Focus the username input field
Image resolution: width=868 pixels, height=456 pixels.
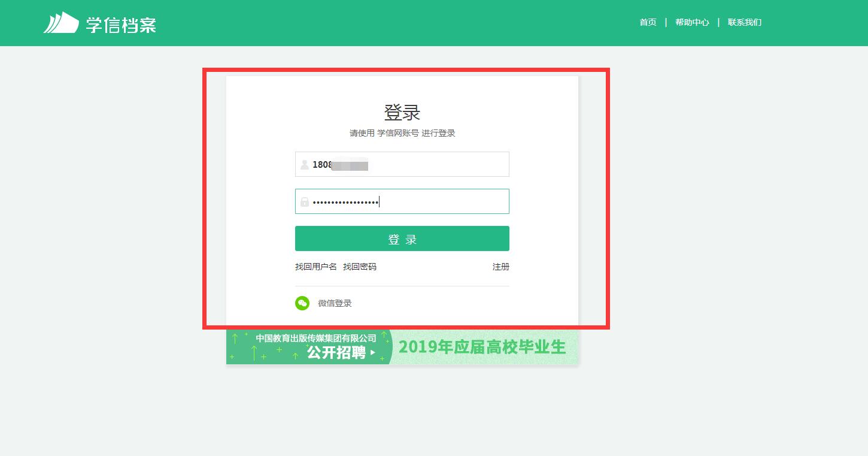(402, 164)
